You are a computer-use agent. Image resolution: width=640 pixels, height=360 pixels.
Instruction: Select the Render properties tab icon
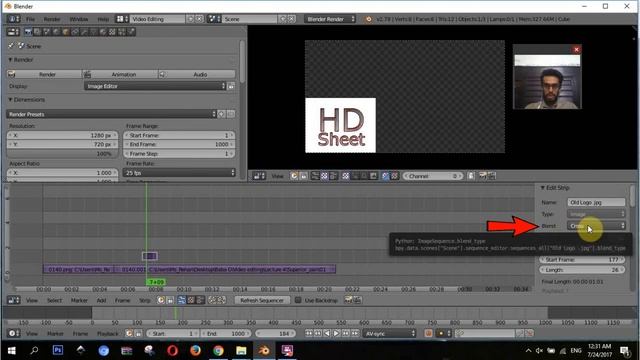coord(28,32)
